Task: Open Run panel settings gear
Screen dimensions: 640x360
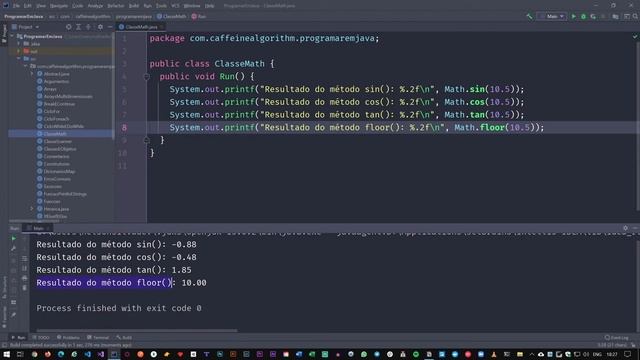Action: click(x=625, y=228)
